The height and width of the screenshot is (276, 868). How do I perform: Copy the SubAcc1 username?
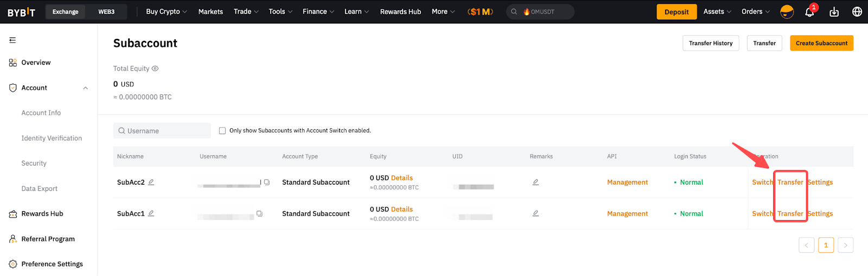pyautogui.click(x=259, y=214)
